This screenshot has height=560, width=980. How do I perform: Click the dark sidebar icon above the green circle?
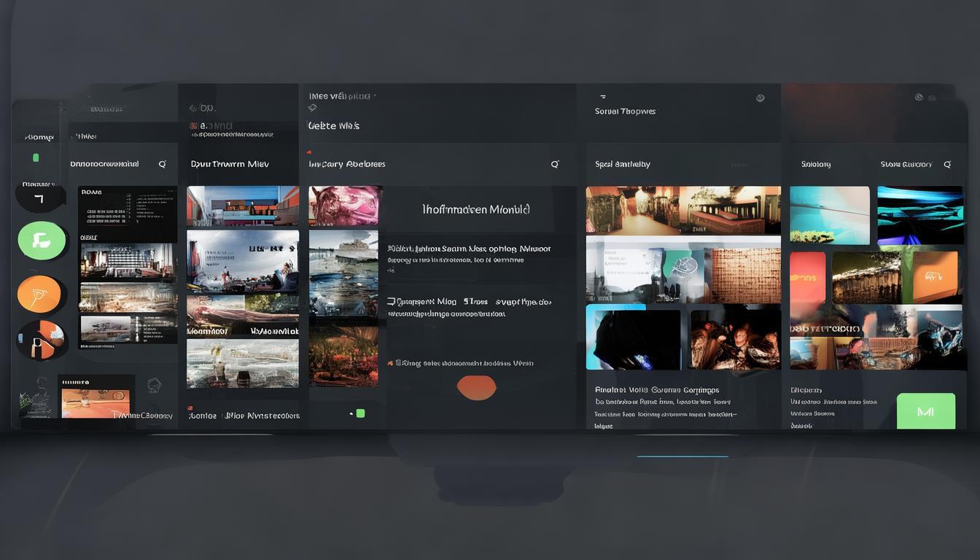click(39, 198)
